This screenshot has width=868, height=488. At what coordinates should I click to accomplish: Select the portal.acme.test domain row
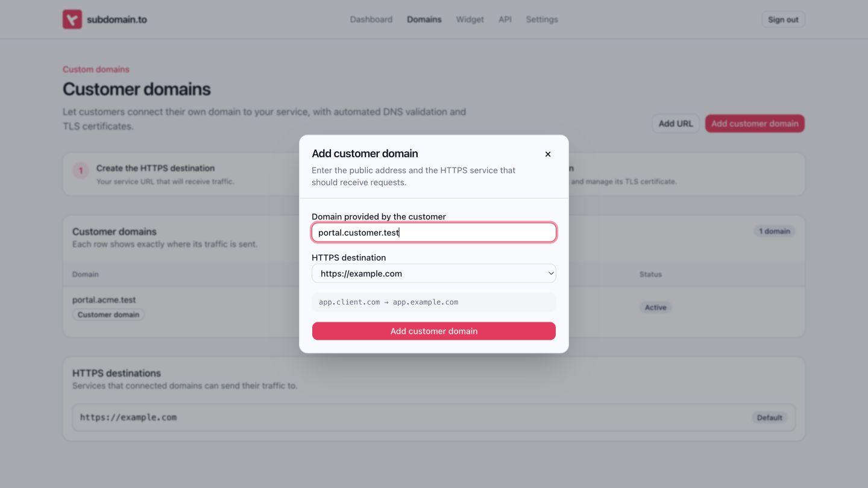point(434,307)
